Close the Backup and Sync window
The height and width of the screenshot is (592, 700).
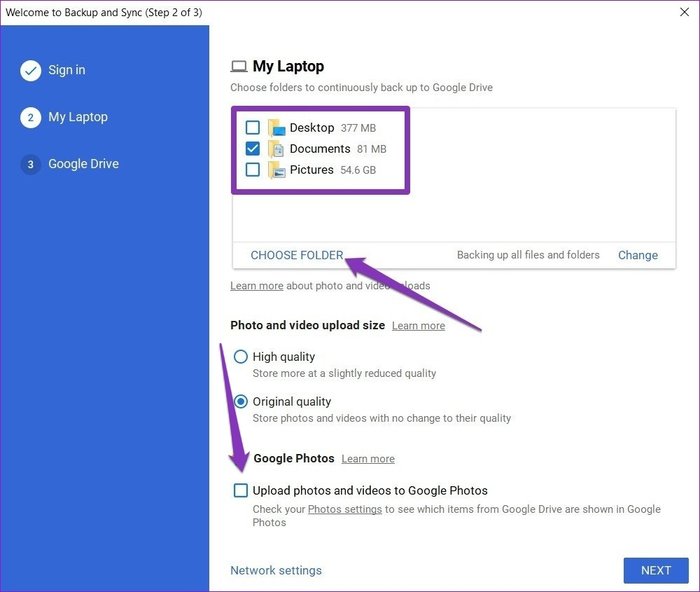[x=684, y=12]
